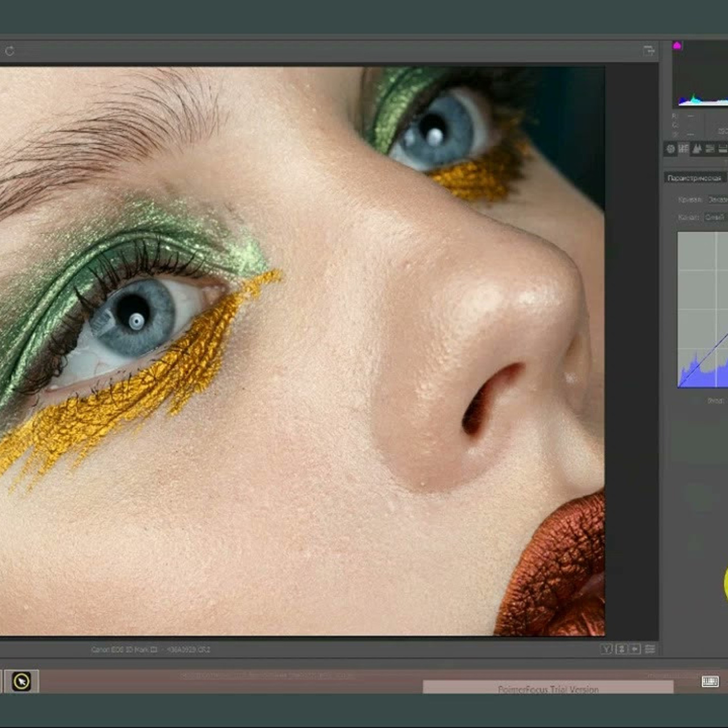Click the refresh icon above the preview

click(x=9, y=49)
